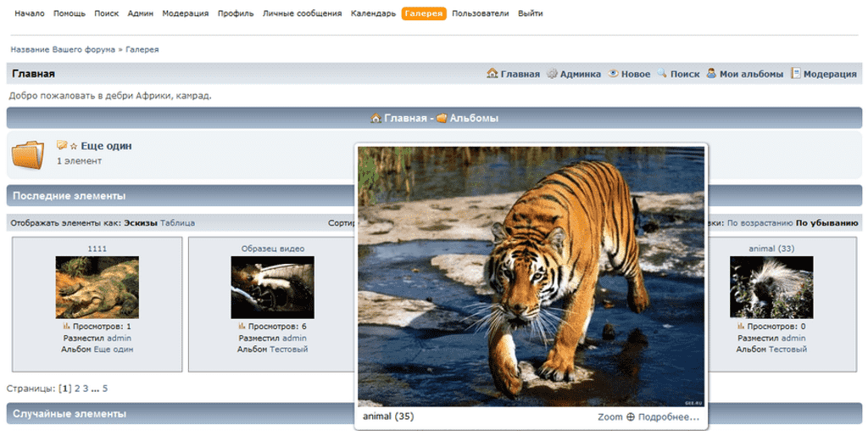The image size is (868, 431).
Task: Sort items По возрастанию
Action: [759, 223]
